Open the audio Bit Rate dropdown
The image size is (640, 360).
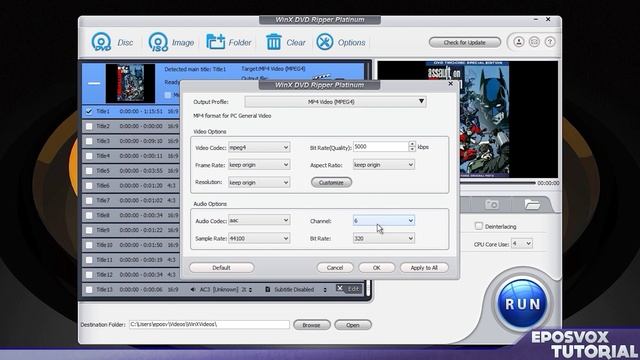pos(384,238)
